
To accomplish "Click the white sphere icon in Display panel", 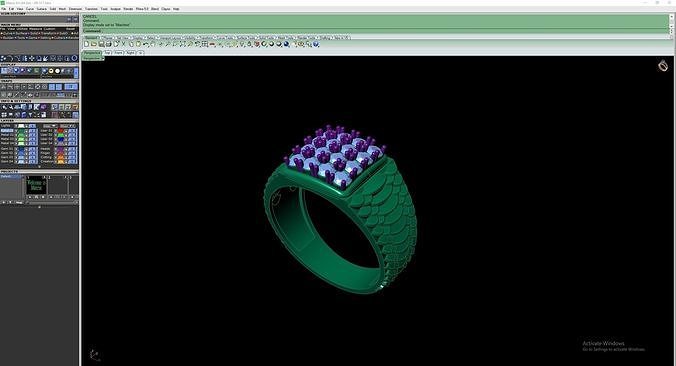I will coord(57,71).
